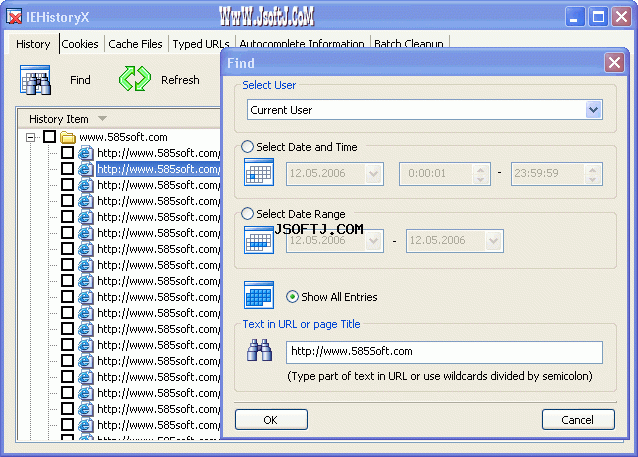Click the Find toolbar label
This screenshot has width=638, height=457.
(80, 80)
